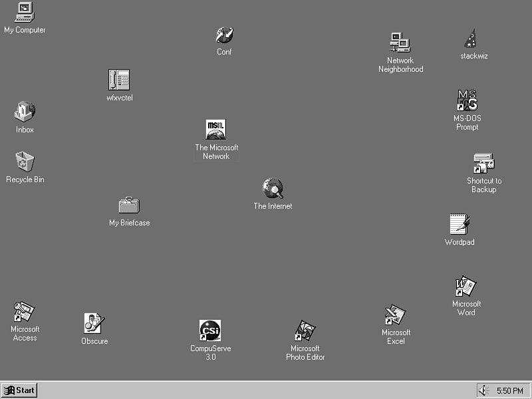Click The Internet globe icon
Image resolution: width=532 pixels, height=399 pixels.
(x=273, y=188)
